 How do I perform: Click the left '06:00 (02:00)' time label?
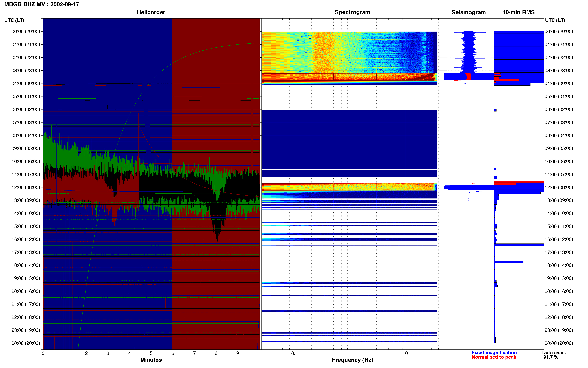(x=26, y=109)
